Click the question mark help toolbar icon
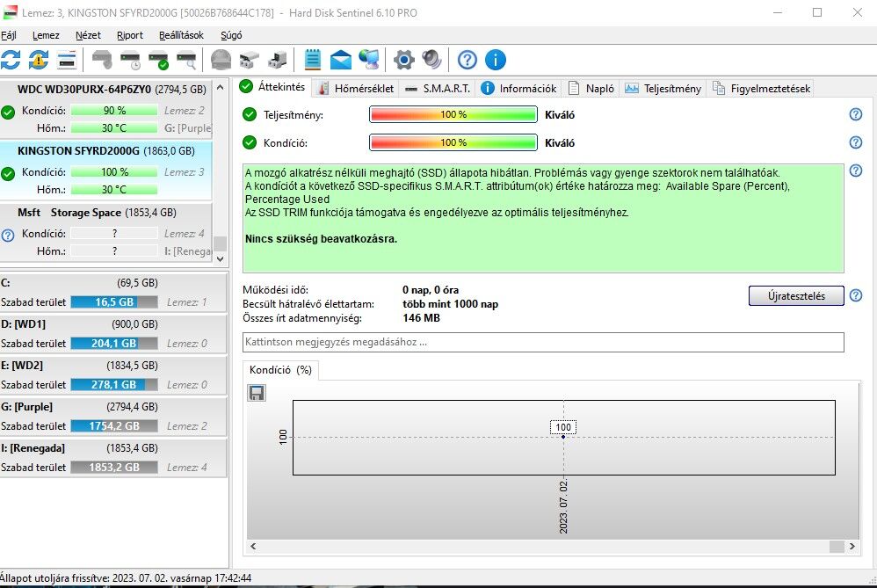This screenshot has width=877, height=588. click(x=467, y=59)
